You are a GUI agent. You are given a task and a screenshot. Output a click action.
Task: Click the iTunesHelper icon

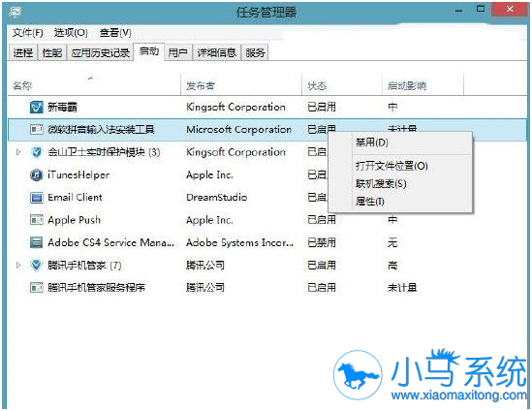point(36,174)
